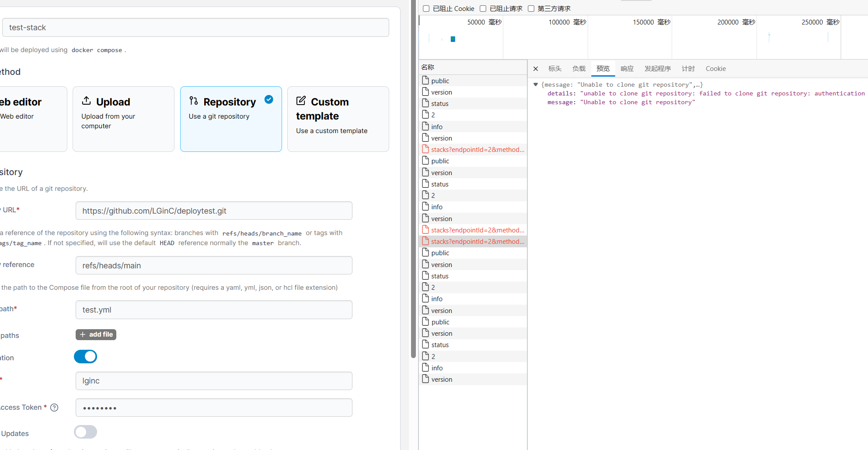Click the Access Token help icon
The height and width of the screenshot is (450, 868).
(54, 407)
